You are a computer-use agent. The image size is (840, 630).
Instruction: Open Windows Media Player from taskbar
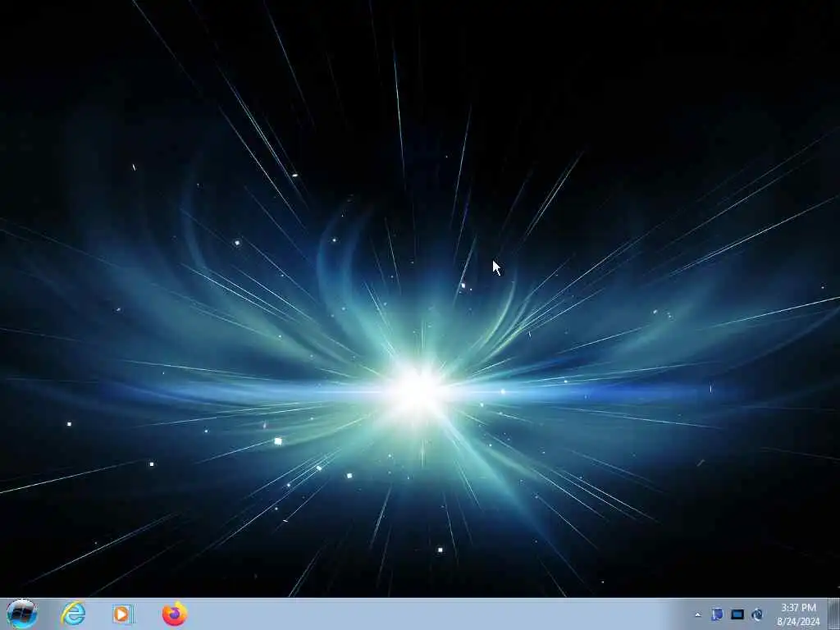click(123, 614)
